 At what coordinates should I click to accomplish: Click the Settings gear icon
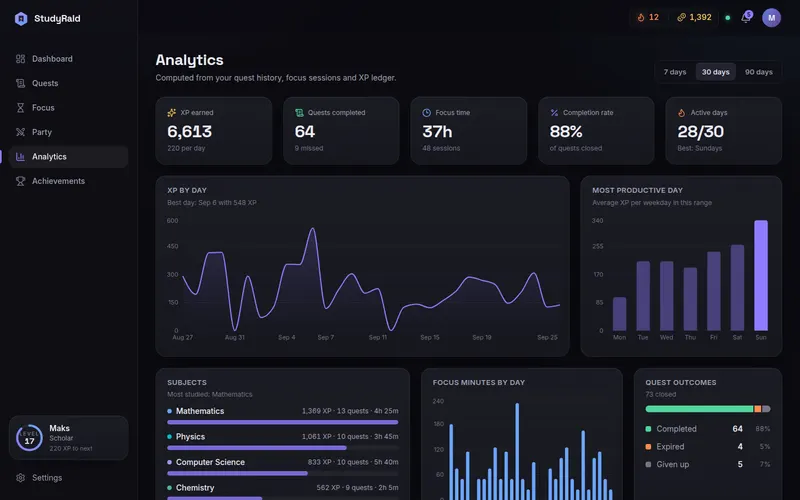point(20,478)
